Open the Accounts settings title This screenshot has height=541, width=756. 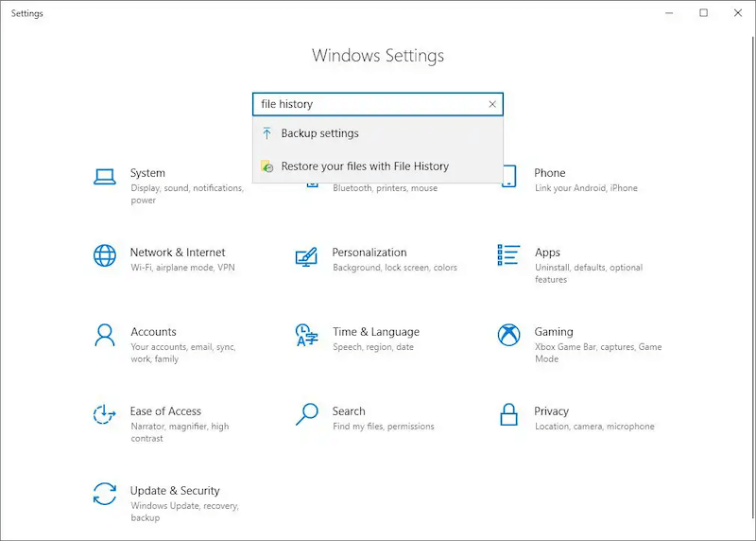point(153,332)
